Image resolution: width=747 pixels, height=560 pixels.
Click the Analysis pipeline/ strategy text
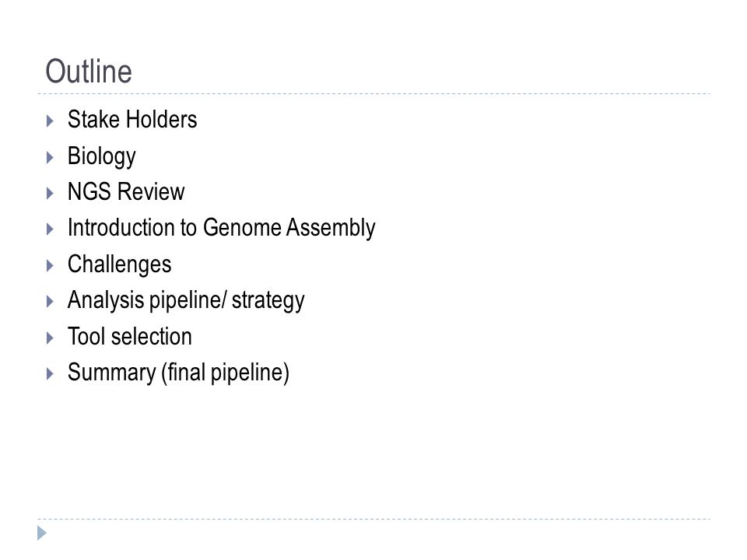click(186, 301)
